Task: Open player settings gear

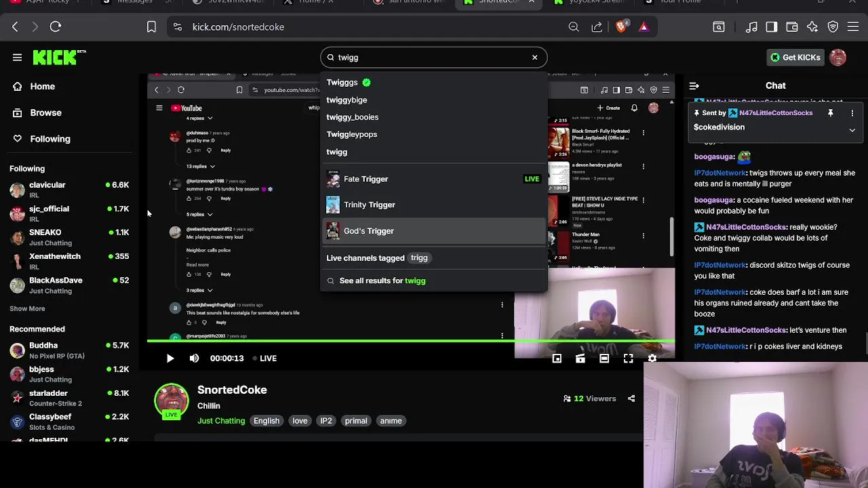Action: (652, 359)
